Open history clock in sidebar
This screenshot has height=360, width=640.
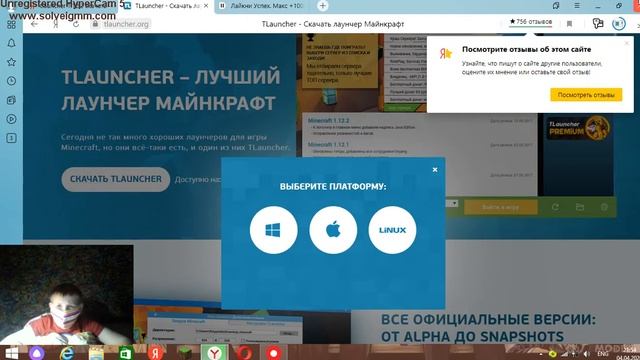(11, 81)
